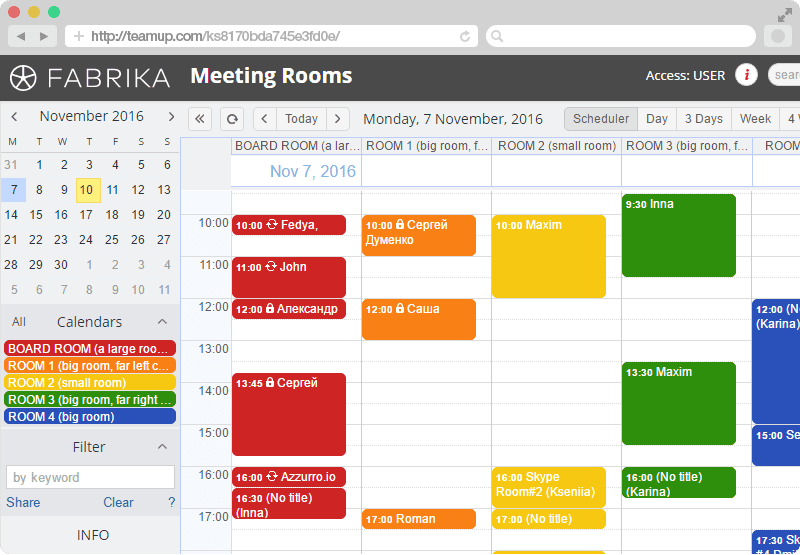Switch to the 3 Days view tab
800x555 pixels.
[x=704, y=119]
